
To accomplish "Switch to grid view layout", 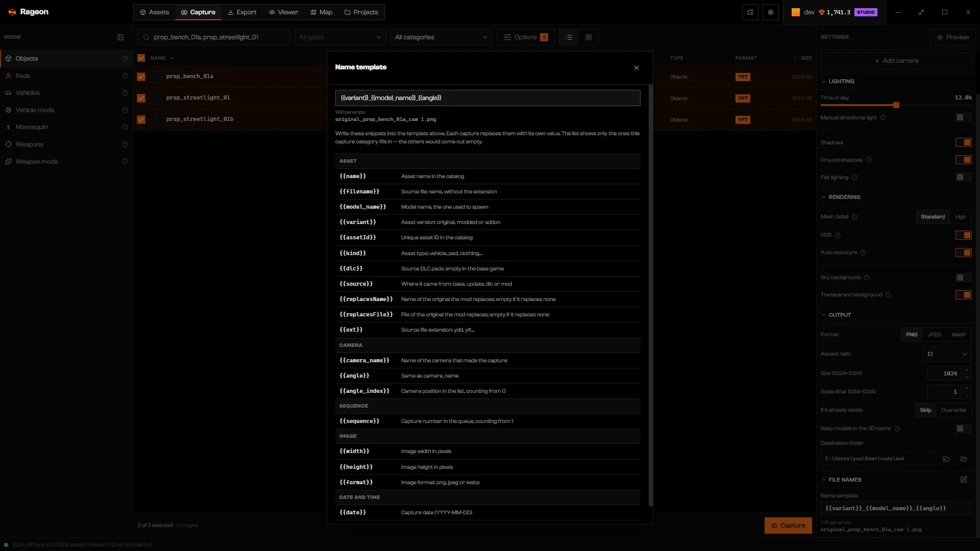I will (589, 37).
